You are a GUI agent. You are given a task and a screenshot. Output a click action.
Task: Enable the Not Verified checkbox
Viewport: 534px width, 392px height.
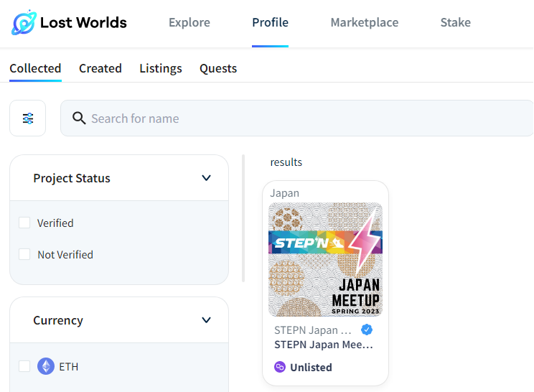point(24,254)
